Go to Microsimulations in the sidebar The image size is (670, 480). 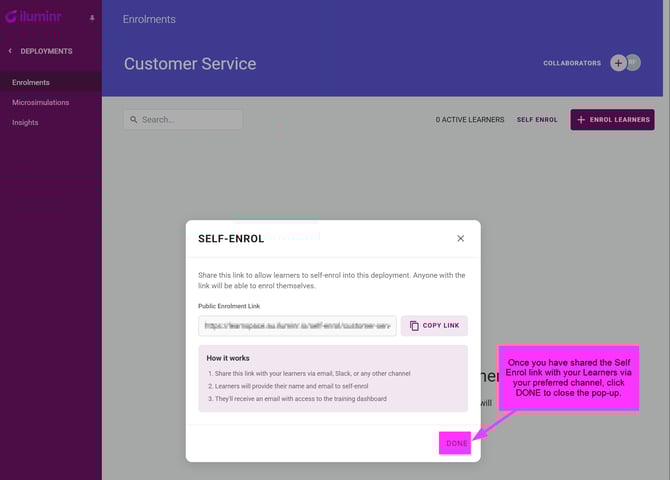pyautogui.click(x=40, y=103)
